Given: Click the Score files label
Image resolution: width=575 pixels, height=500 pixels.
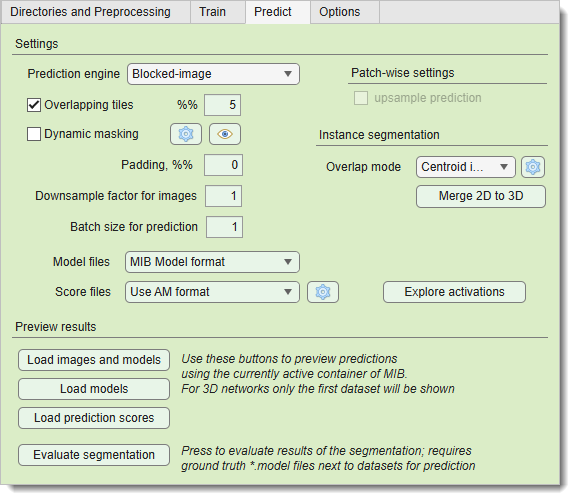Looking at the screenshot, I should coord(83,292).
